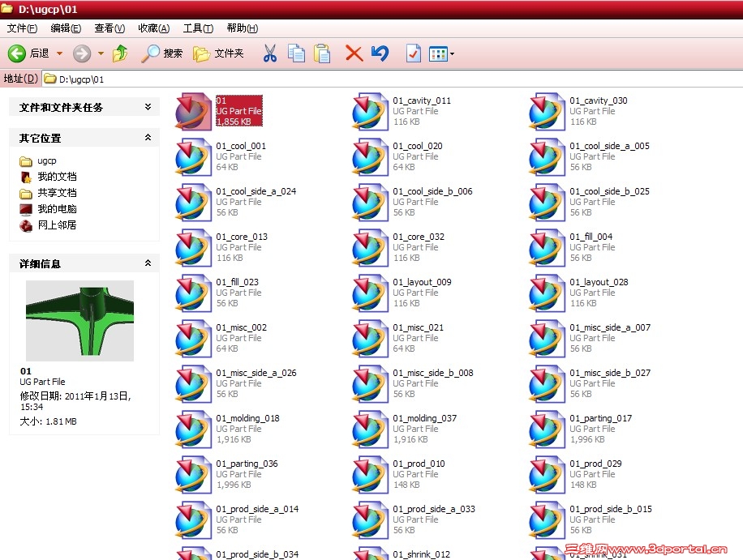This screenshot has height=560, width=743.
Task: Click the Paste clipboard icon
Action: click(322, 53)
